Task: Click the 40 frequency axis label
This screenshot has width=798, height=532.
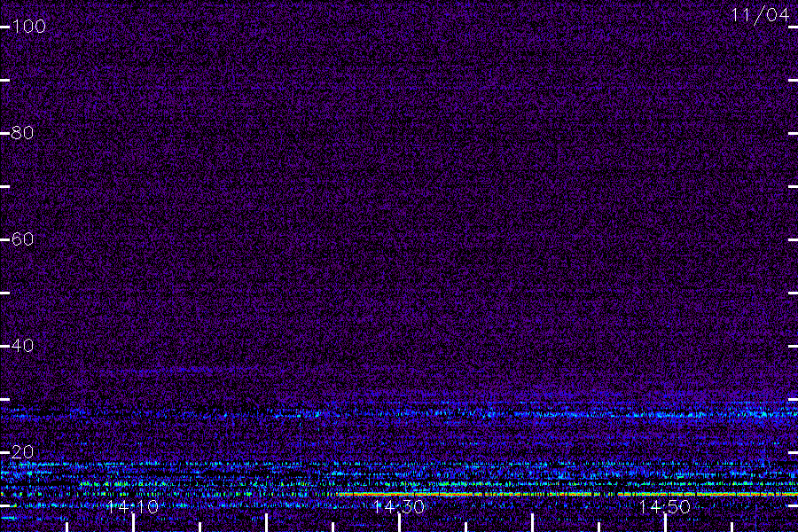Action: pyautogui.click(x=22, y=346)
